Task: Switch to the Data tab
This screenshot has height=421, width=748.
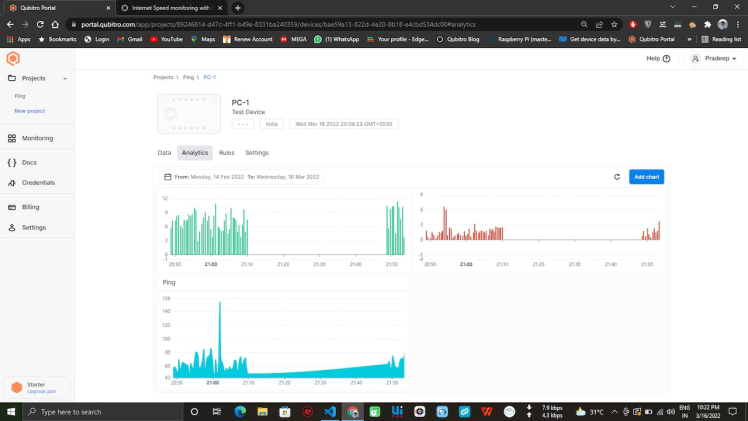Action: (x=164, y=153)
